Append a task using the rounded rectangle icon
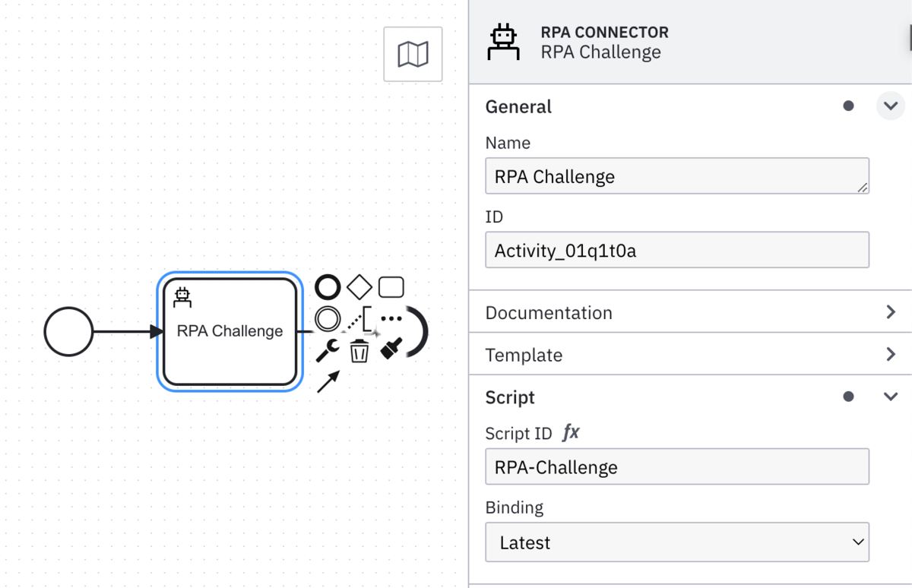The width and height of the screenshot is (912, 588). click(x=391, y=287)
